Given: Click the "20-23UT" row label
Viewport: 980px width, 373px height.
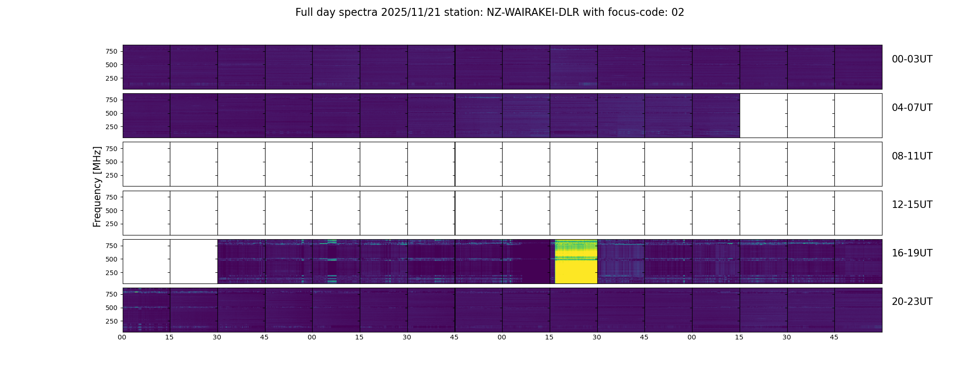Looking at the screenshot, I should 912,302.
